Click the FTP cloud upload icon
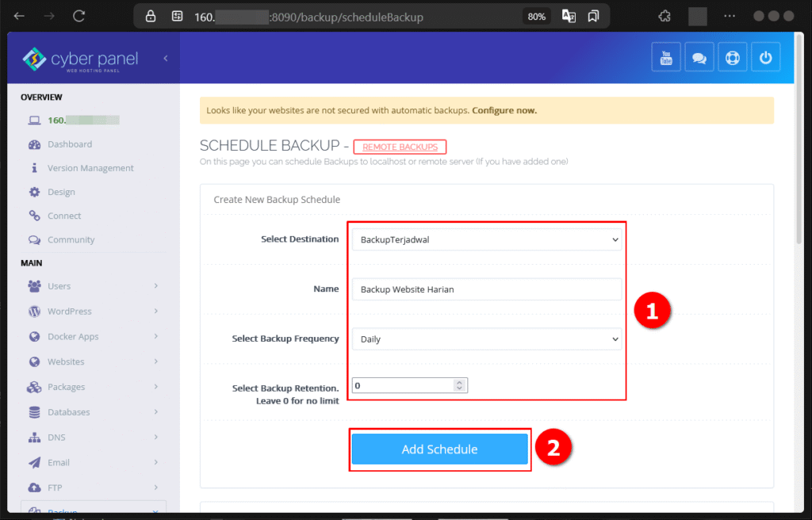This screenshot has height=520, width=812. (35, 487)
